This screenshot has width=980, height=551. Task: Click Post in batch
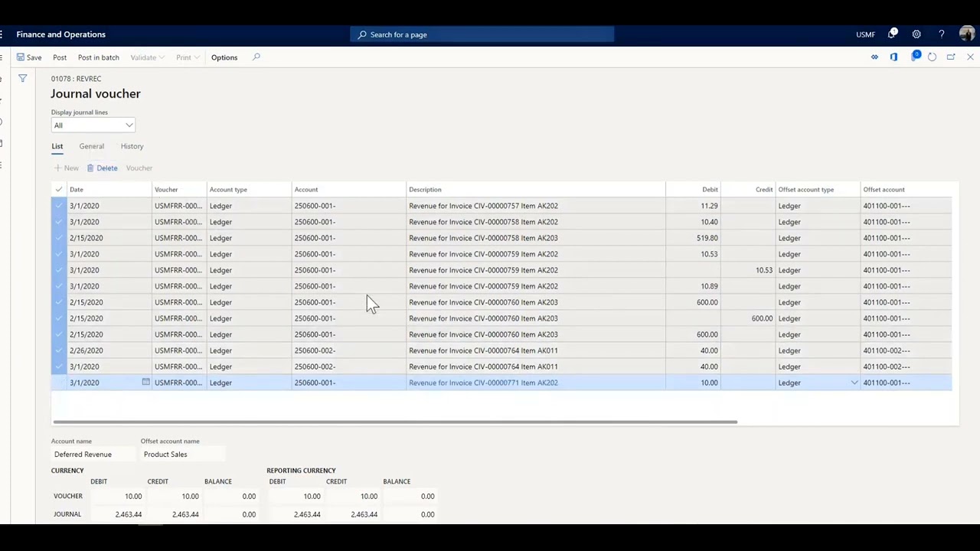tap(98, 57)
